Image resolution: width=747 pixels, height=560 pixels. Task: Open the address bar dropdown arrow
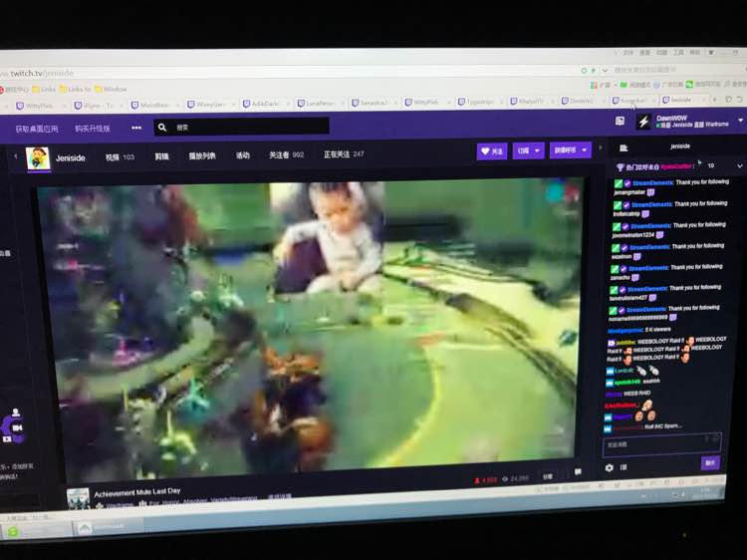pos(605,70)
